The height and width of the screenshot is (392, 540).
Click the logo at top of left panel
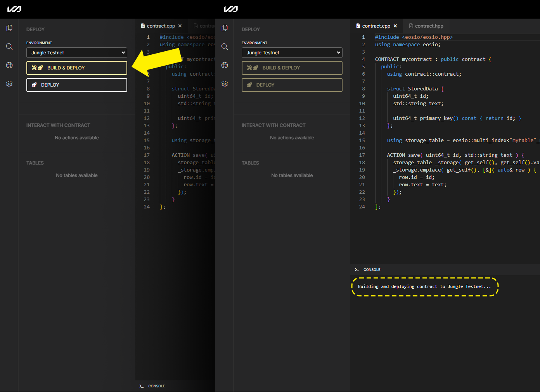(x=14, y=9)
